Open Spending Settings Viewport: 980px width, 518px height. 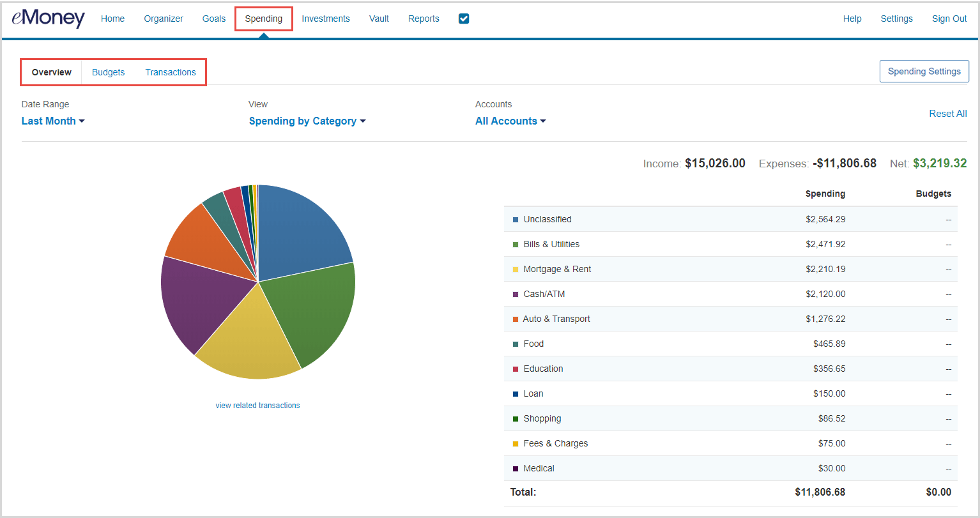pos(924,71)
